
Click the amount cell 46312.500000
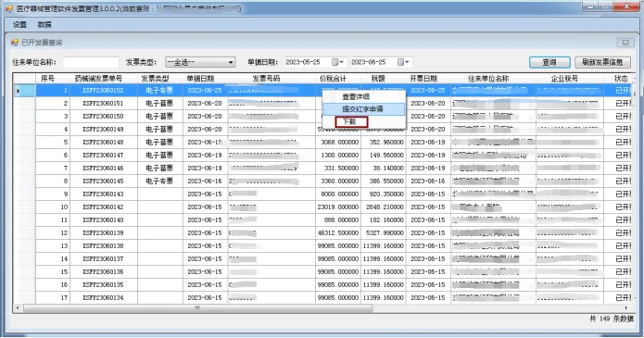coord(338,232)
